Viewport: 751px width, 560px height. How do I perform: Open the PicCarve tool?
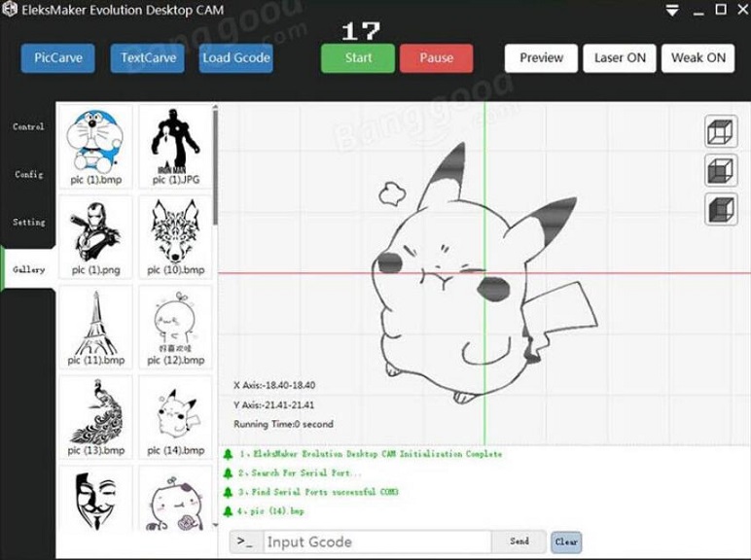point(58,58)
